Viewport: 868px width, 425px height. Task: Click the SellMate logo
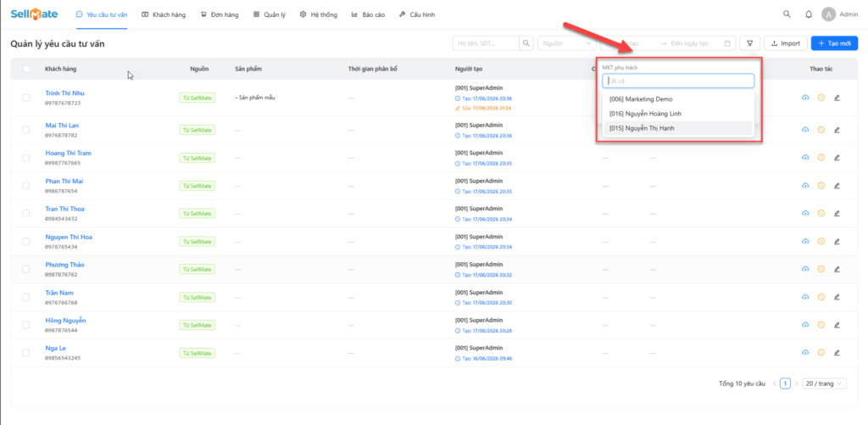(34, 14)
